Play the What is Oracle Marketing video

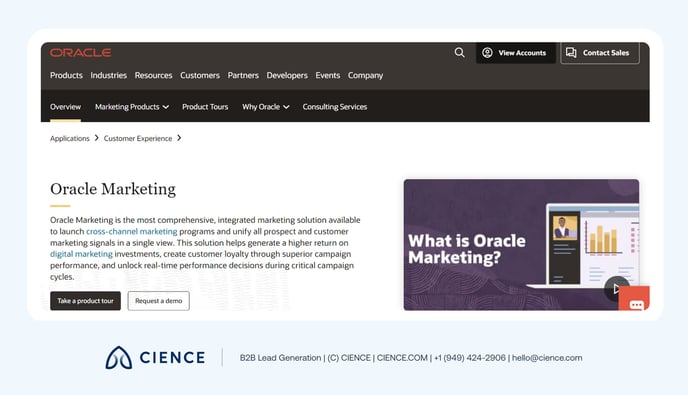click(x=616, y=289)
